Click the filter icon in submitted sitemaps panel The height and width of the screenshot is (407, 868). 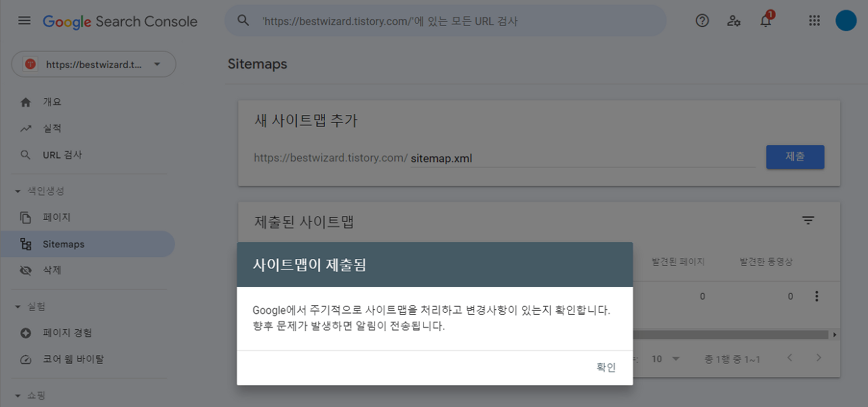point(808,220)
